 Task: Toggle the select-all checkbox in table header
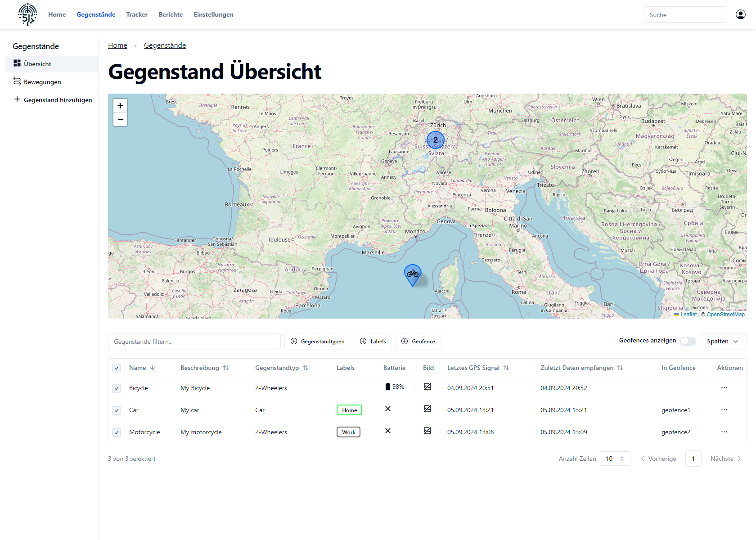tap(117, 368)
